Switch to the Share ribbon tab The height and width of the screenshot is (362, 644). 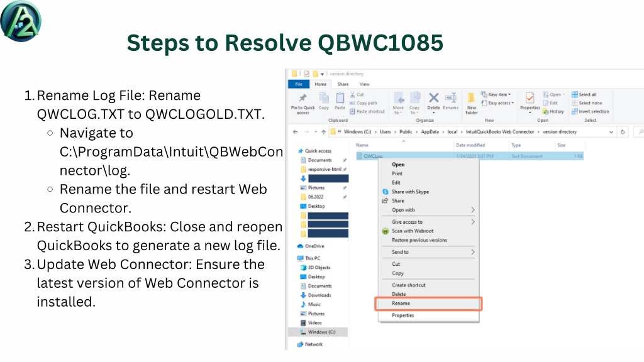(x=343, y=84)
